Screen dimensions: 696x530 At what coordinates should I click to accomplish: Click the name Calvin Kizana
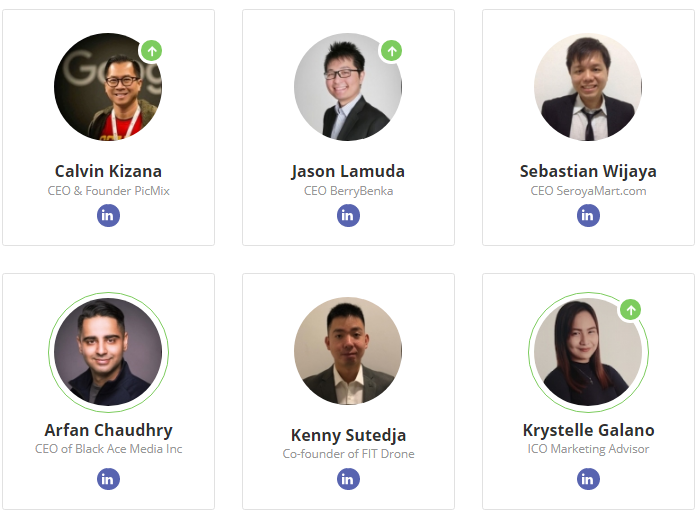(x=108, y=171)
